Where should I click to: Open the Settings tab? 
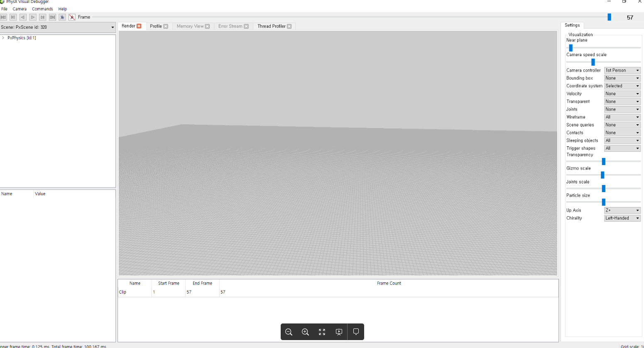tap(572, 25)
